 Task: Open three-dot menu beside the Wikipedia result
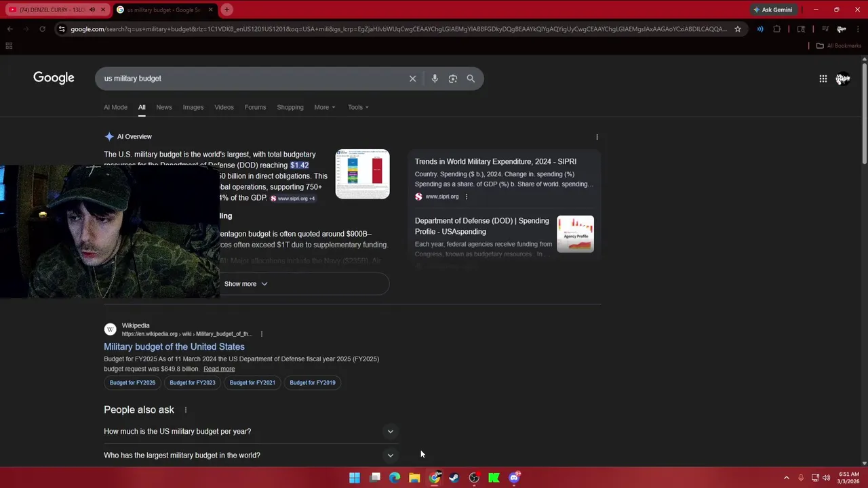(x=261, y=333)
